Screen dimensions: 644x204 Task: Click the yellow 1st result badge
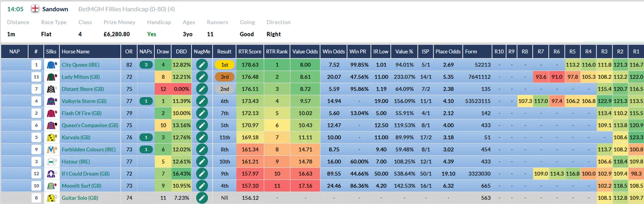pos(225,65)
